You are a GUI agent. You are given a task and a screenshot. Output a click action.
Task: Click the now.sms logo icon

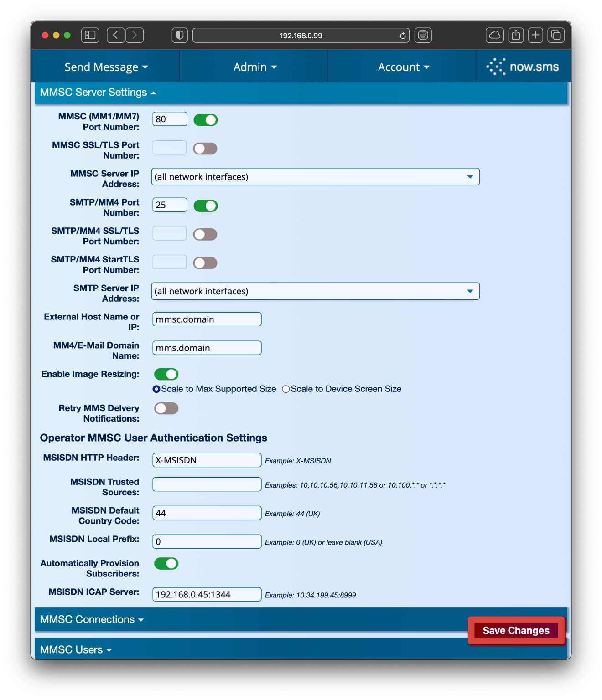(497, 67)
